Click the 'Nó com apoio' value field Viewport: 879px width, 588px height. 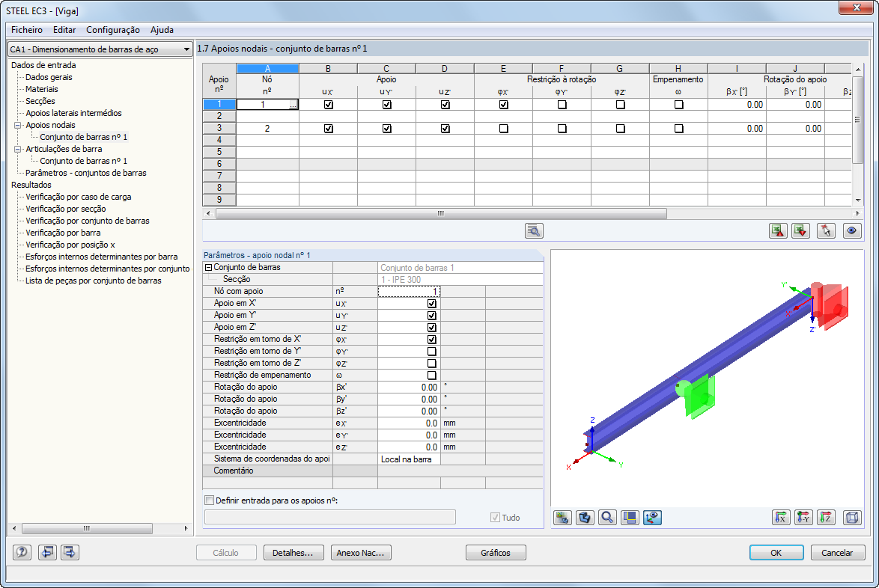410,291
